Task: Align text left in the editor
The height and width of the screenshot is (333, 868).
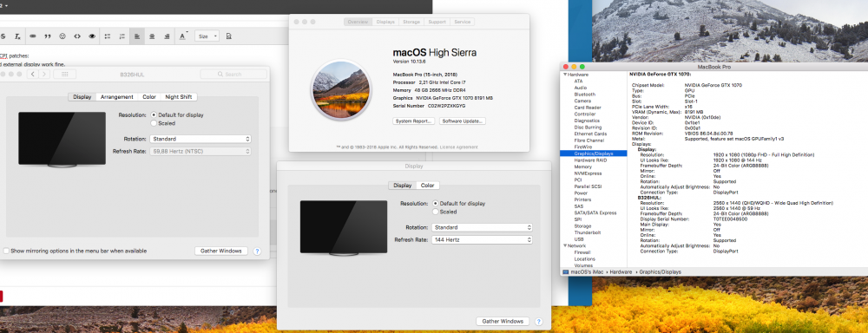Action: pyautogui.click(x=137, y=36)
